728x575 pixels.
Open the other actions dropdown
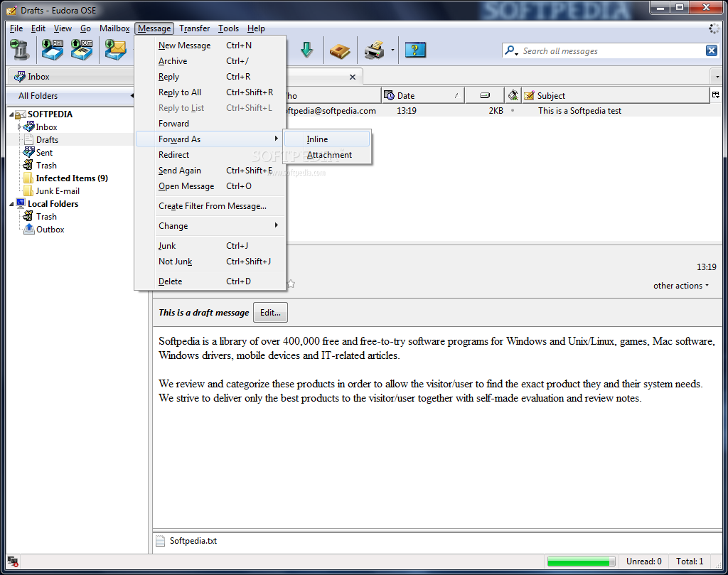(x=681, y=286)
